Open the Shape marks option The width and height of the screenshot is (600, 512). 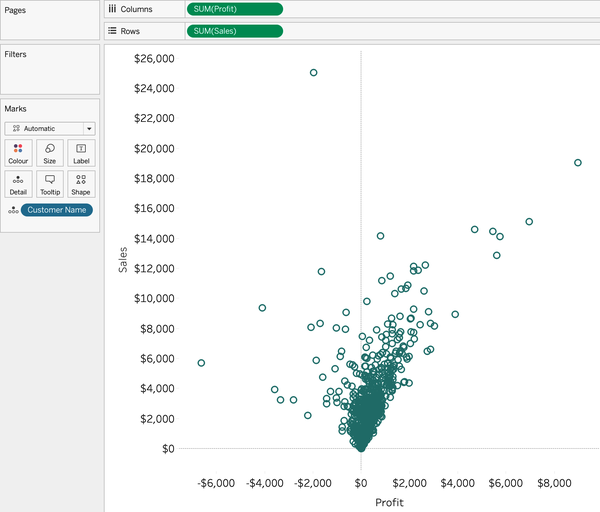(81, 184)
